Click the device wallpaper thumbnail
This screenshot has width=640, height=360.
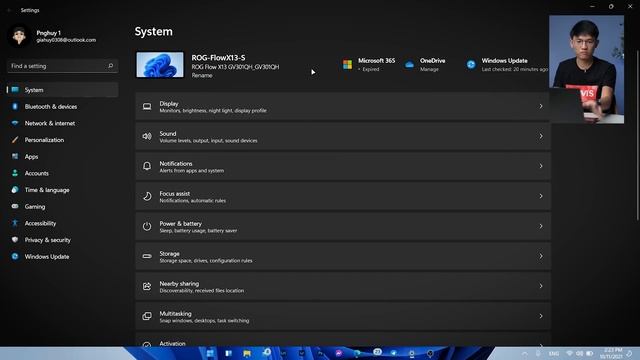tap(160, 64)
